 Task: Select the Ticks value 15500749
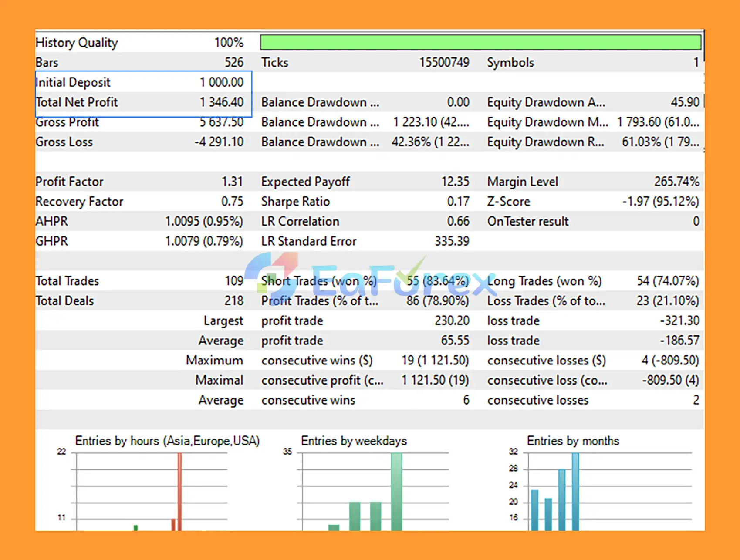[444, 62]
